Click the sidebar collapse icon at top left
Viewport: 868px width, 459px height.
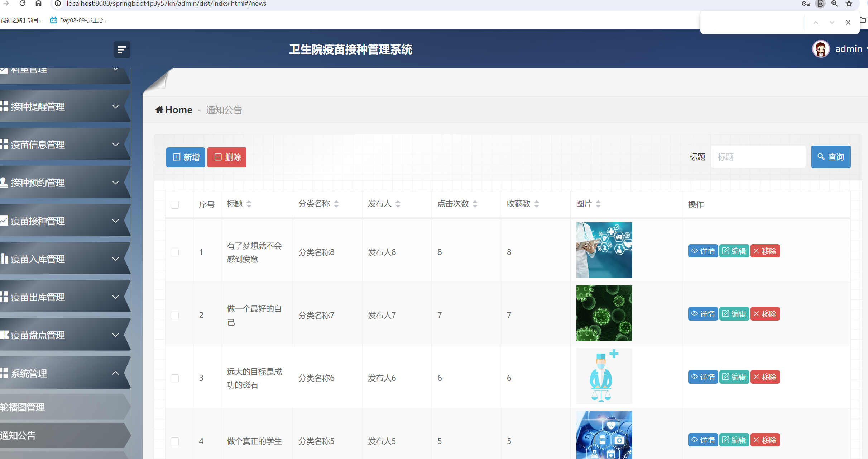pos(121,49)
